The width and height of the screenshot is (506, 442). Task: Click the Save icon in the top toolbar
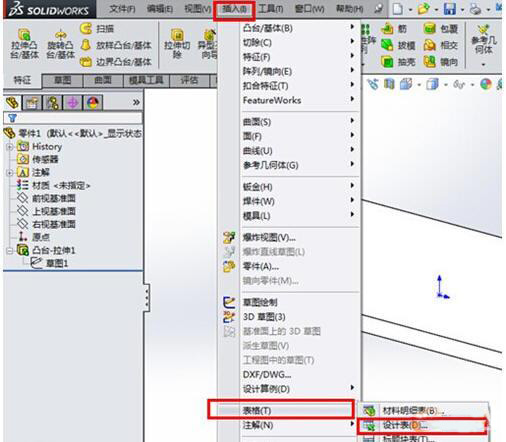click(450, 9)
